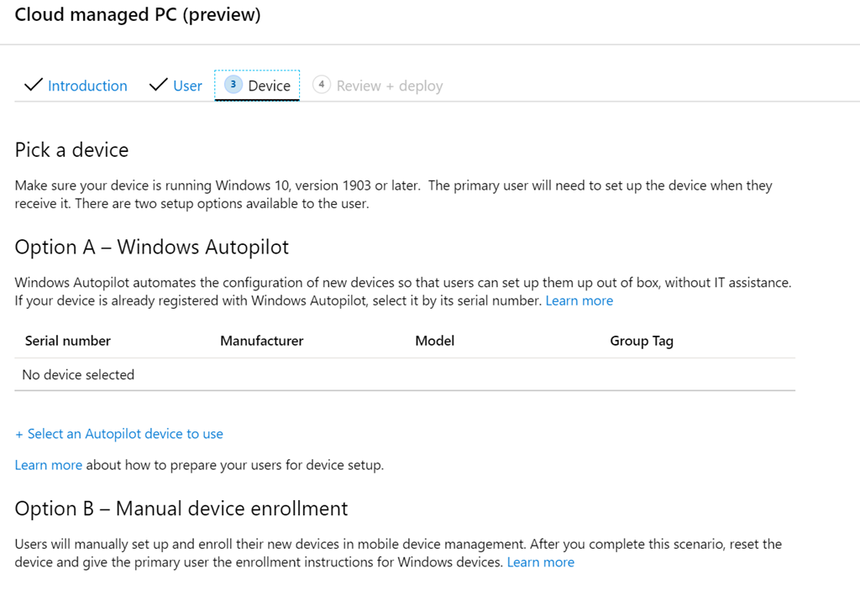Open the Review + deploy tab
Image resolution: width=860 pixels, height=616 pixels.
point(389,86)
